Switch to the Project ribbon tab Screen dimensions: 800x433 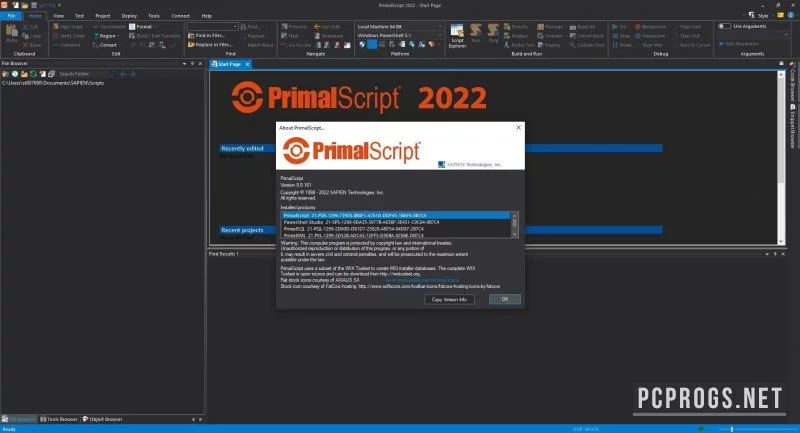103,16
